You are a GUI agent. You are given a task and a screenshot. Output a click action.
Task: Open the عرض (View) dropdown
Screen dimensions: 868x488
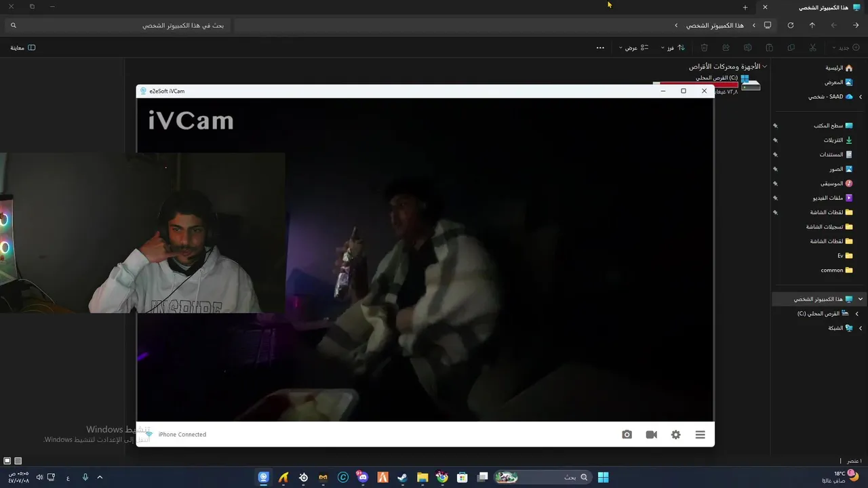click(x=633, y=47)
